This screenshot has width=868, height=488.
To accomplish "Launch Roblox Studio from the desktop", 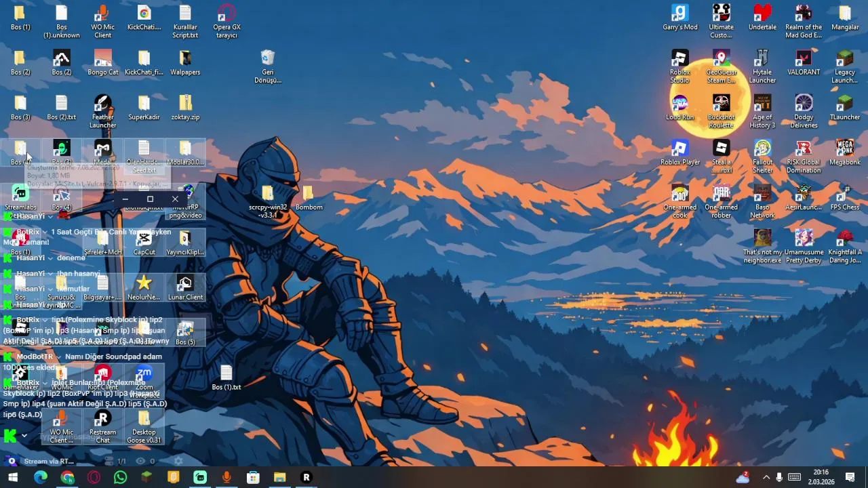I will (679, 66).
